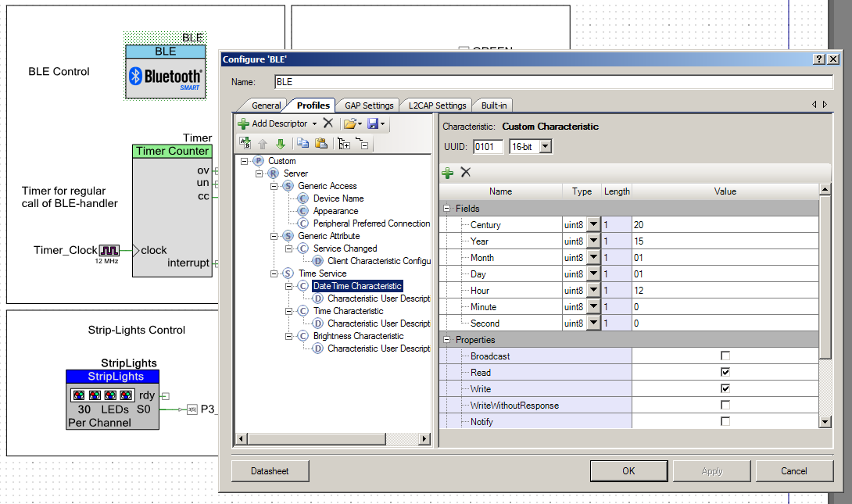Switch to the General tab
The image size is (852, 504).
267,105
